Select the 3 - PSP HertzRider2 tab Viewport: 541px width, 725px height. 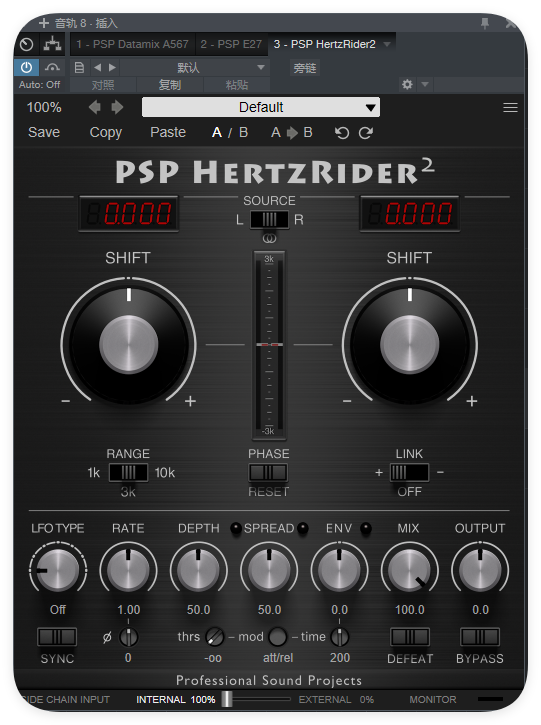(x=325, y=44)
